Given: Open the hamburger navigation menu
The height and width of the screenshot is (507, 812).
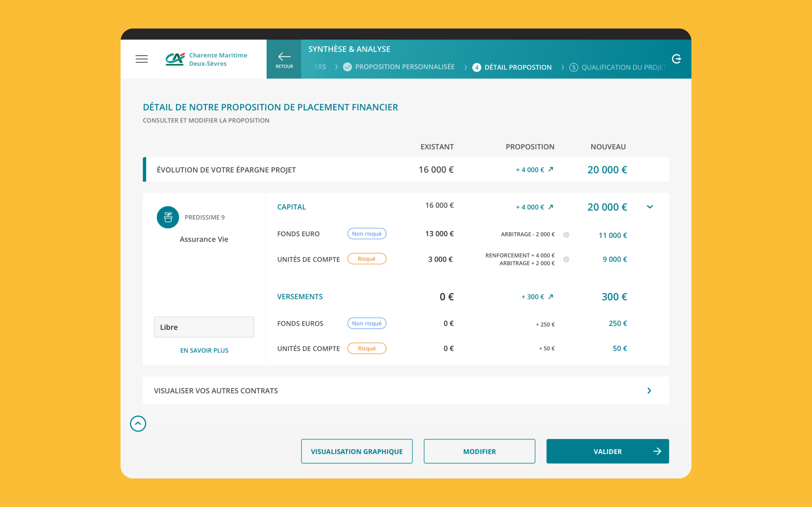Looking at the screenshot, I should pyautogui.click(x=141, y=59).
